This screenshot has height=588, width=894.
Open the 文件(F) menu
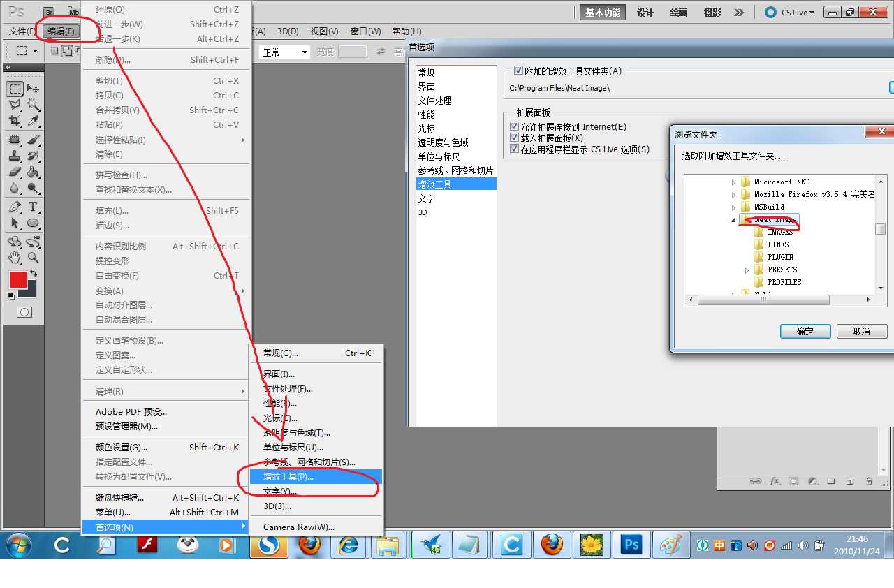[22, 31]
